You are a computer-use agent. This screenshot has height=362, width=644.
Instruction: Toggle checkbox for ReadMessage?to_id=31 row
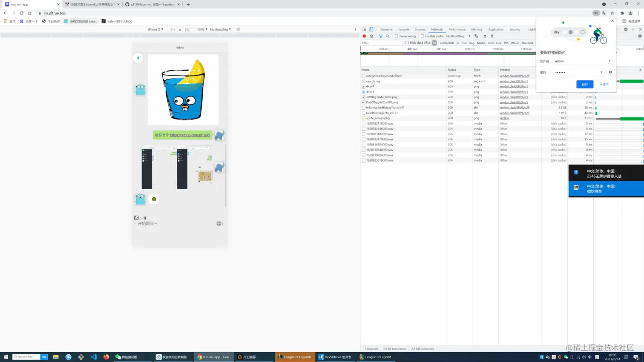pyautogui.click(x=363, y=113)
